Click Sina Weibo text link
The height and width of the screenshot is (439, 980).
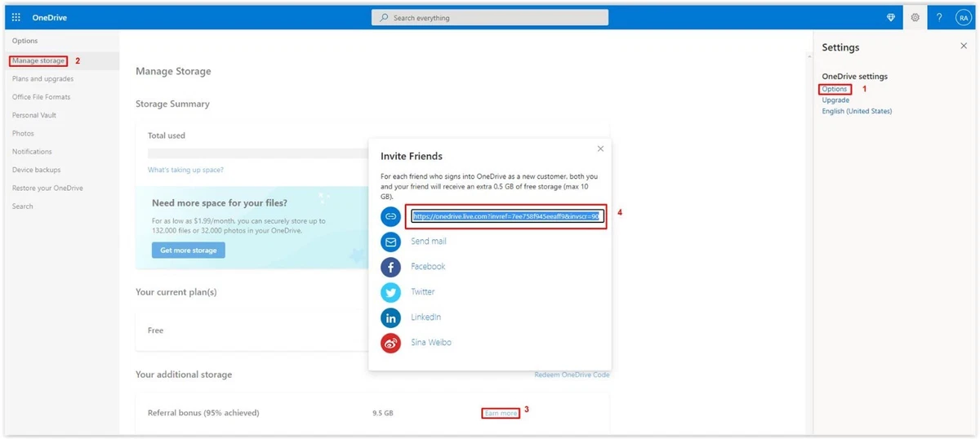tap(431, 343)
